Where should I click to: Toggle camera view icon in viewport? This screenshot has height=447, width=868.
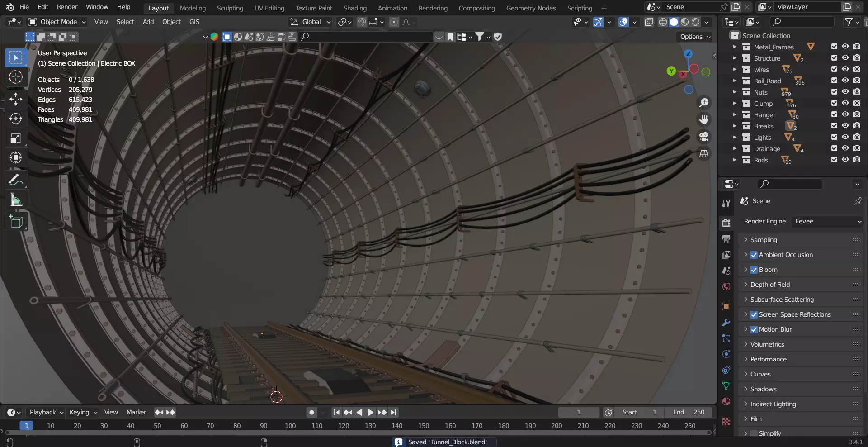pos(704,137)
